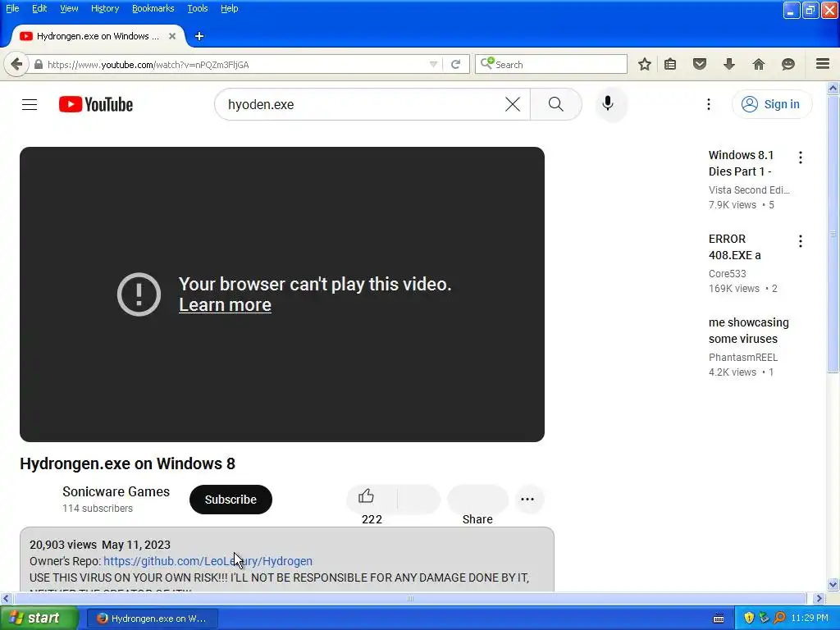Click the 11:29 PM clock
Screen dimensions: 840x630
point(810,618)
